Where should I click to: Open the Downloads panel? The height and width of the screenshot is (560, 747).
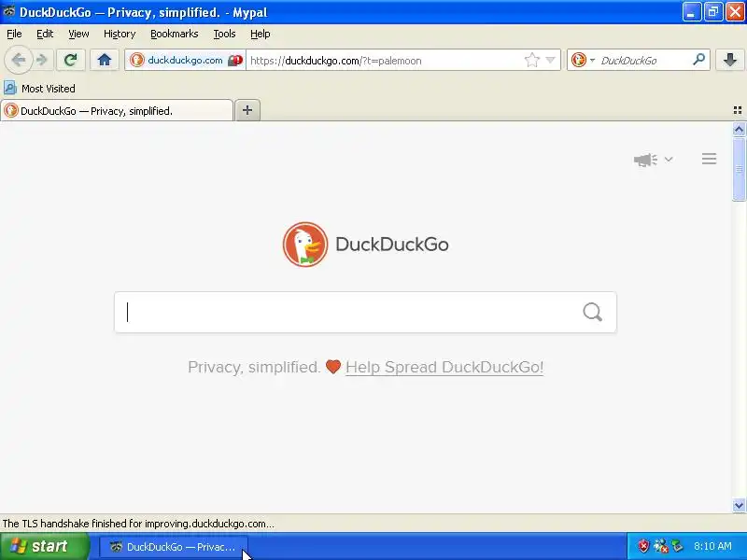coord(730,60)
